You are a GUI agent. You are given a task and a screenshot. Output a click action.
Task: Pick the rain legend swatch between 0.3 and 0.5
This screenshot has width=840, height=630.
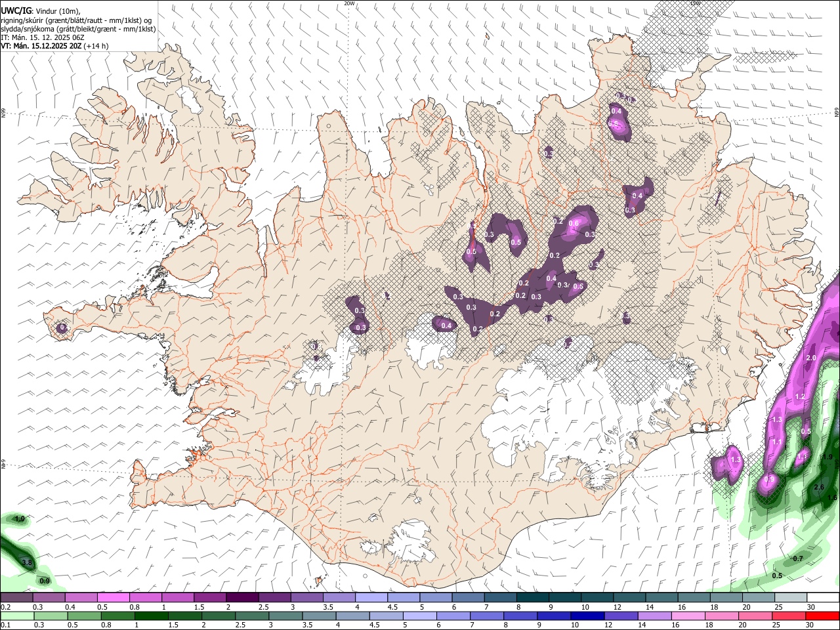click(52, 616)
